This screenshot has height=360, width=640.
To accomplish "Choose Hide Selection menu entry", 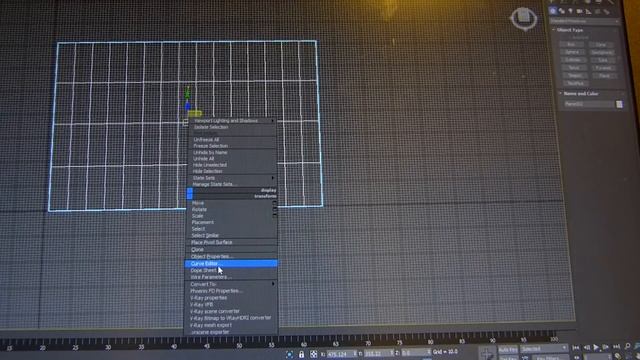I will click(233, 171).
